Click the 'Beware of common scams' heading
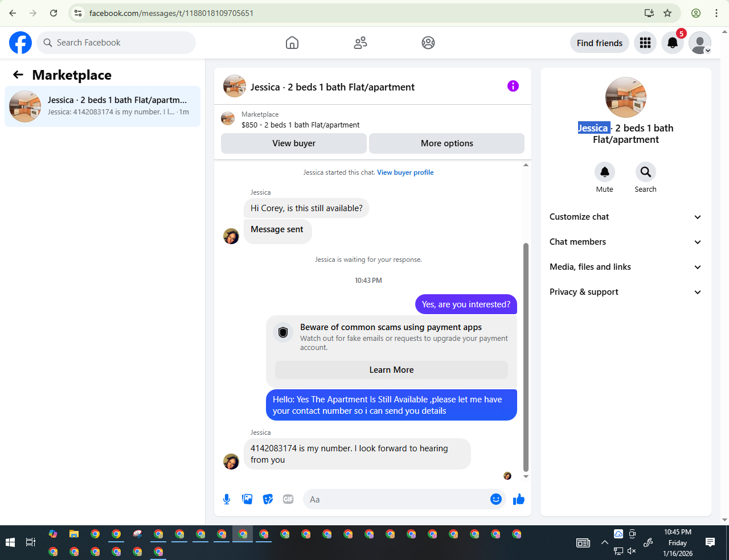 (x=391, y=327)
